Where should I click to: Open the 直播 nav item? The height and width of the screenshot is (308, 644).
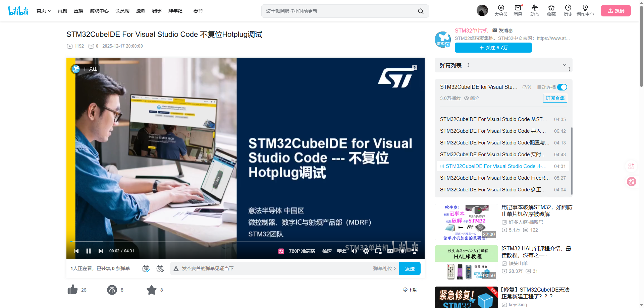click(x=78, y=11)
